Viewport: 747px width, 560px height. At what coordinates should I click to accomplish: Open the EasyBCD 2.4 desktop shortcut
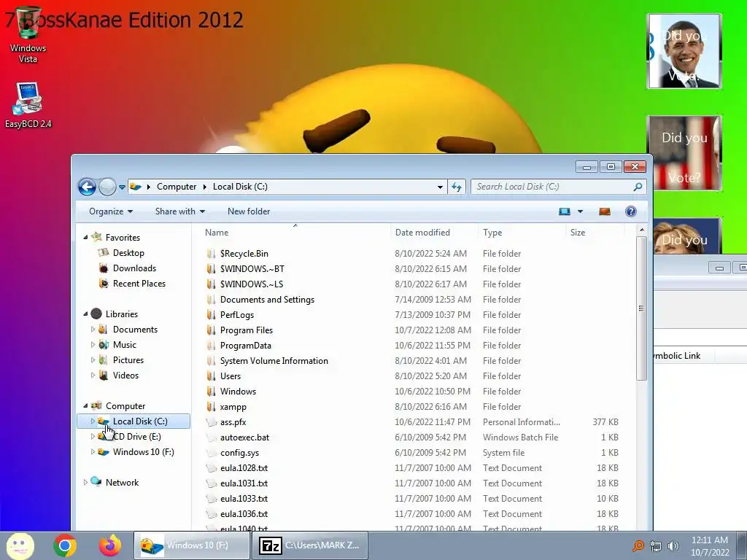[28, 105]
